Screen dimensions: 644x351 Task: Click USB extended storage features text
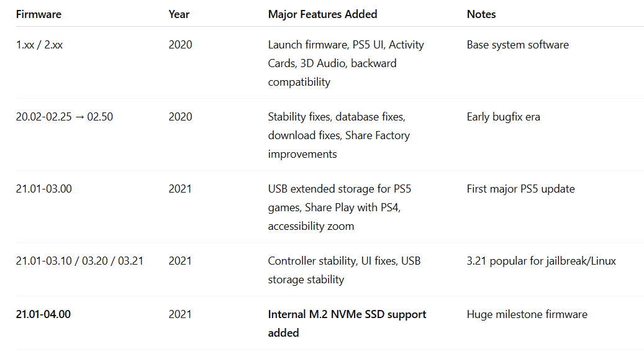[339, 207]
